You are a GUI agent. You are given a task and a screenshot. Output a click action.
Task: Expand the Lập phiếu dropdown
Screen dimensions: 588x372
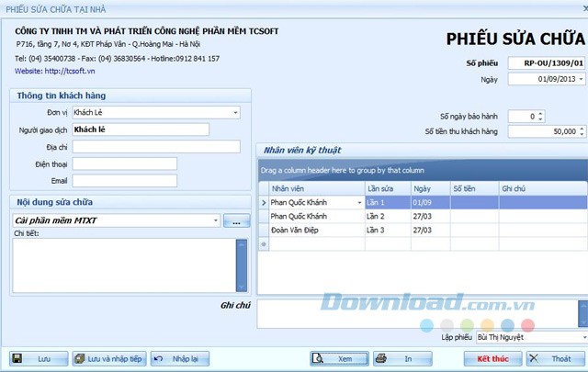pos(582,337)
